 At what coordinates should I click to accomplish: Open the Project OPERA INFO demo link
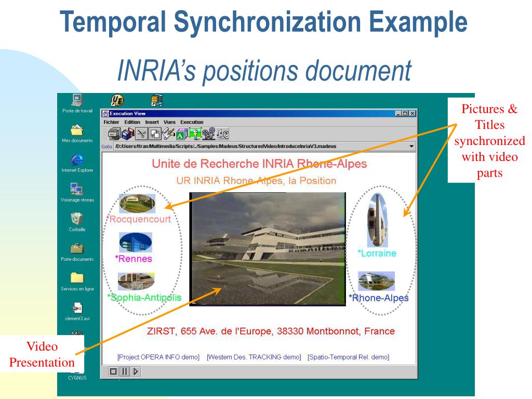click(158, 357)
